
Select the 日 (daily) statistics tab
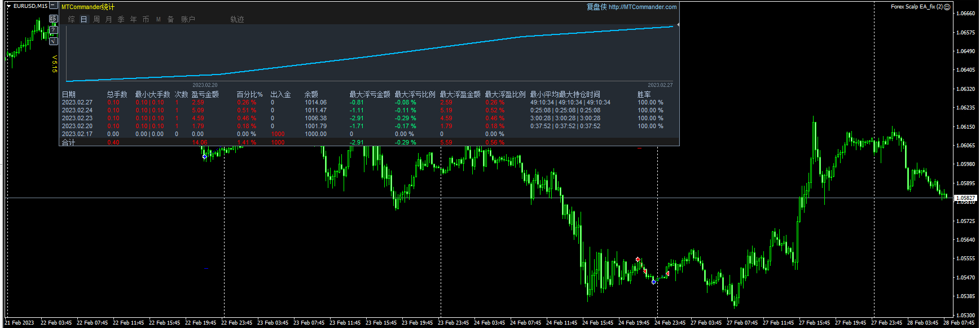click(x=84, y=19)
